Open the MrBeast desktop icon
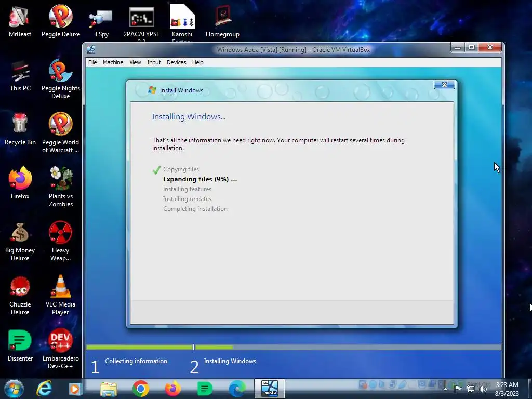The image size is (532, 399). tap(20, 21)
